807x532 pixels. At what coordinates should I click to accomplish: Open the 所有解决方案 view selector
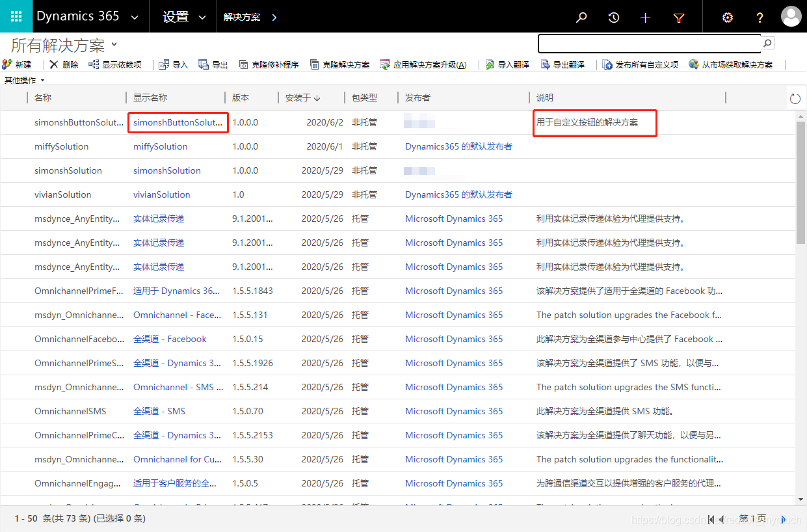64,46
